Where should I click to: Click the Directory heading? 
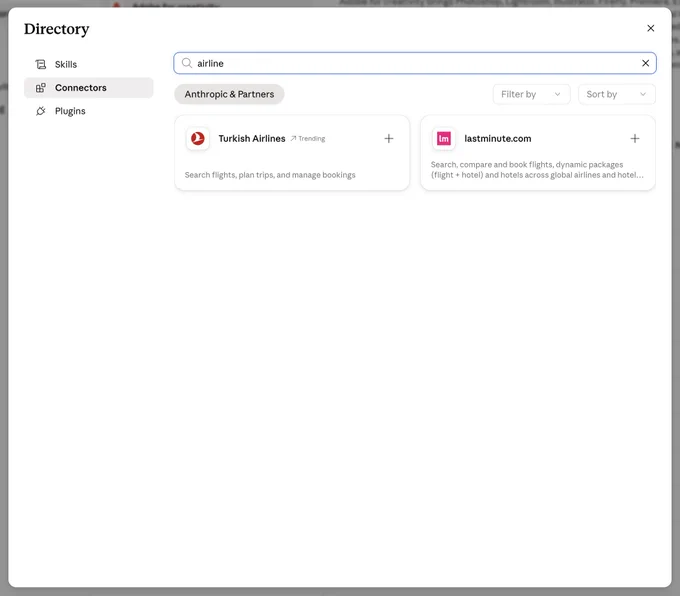(56, 29)
